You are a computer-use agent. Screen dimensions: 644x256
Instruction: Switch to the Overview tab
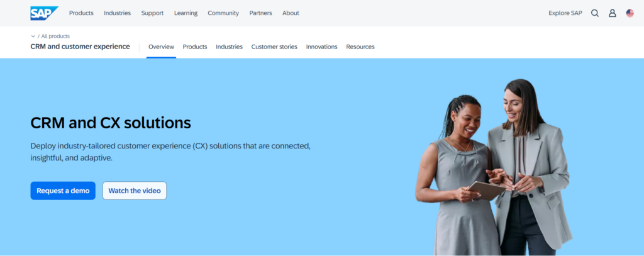(161, 47)
